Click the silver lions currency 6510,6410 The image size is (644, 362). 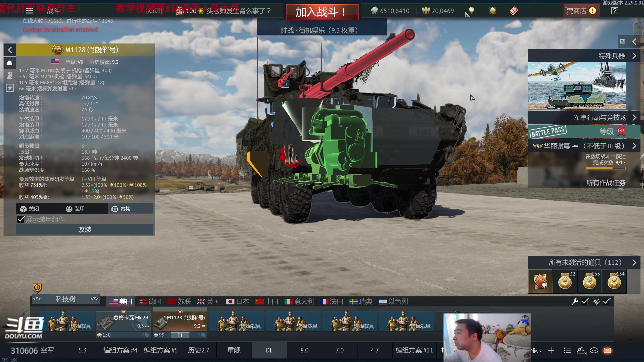click(x=390, y=11)
